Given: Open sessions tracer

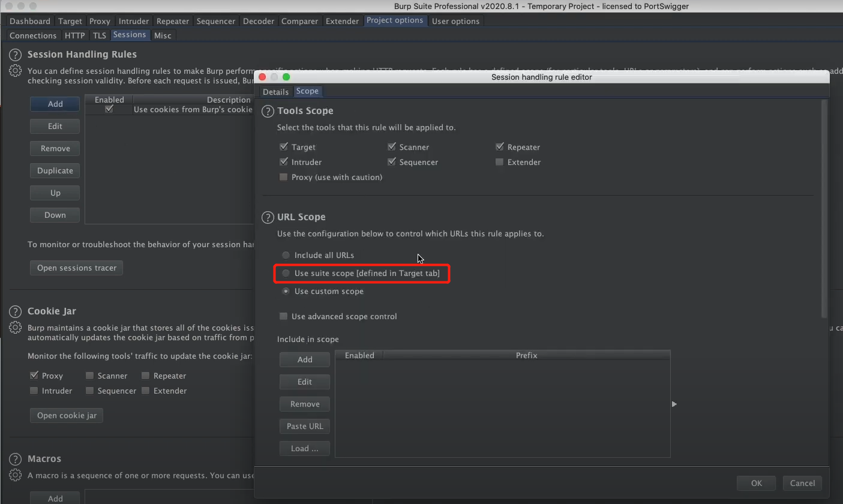Looking at the screenshot, I should (x=77, y=268).
